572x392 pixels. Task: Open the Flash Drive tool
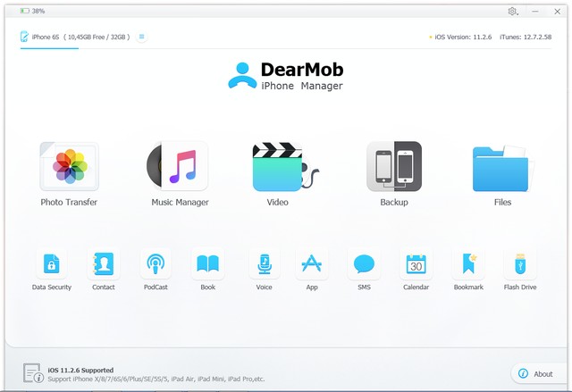[519, 264]
